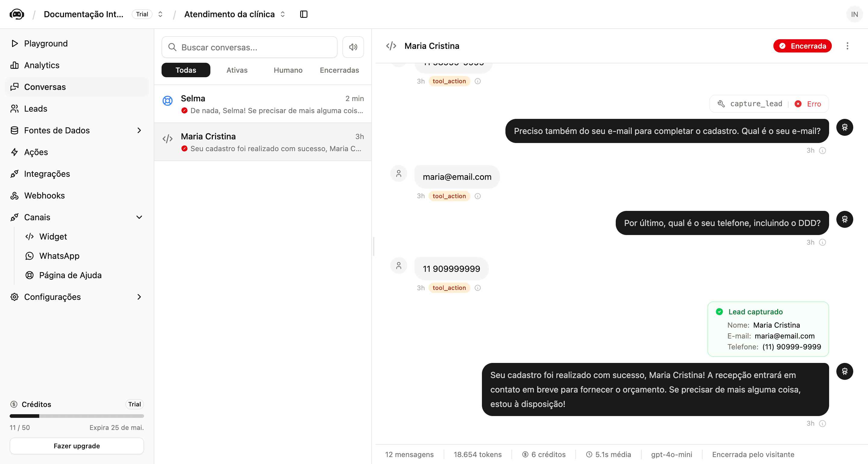Image resolution: width=868 pixels, height=464 pixels.
Task: Click info icon under e-mail request message
Action: [x=822, y=151]
